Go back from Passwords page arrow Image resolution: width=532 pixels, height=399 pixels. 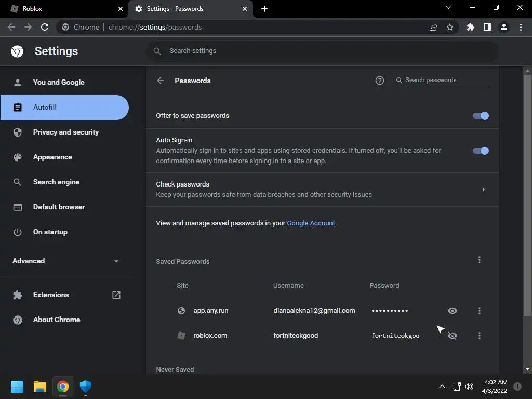point(161,81)
